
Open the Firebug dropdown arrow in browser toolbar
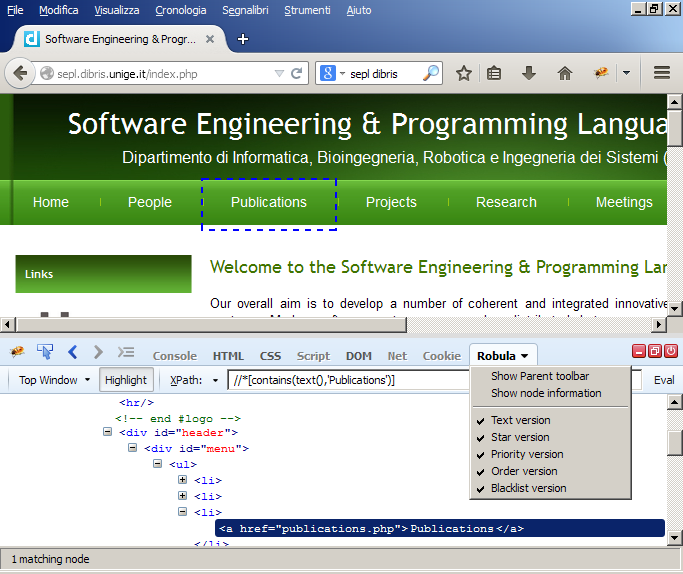(626, 73)
